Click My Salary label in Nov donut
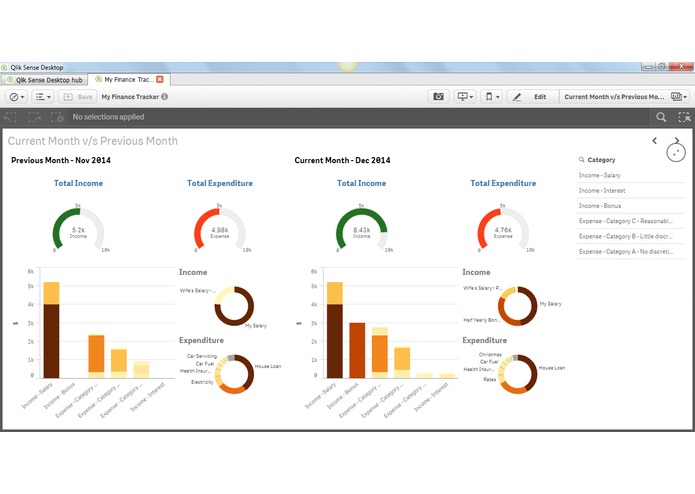695x494 pixels. 256,326
